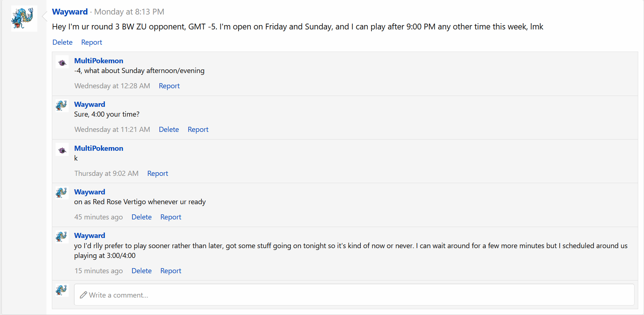Open MultiPokemon's profile from the "k" comment
Screen dimensions: 644x315
[98, 148]
